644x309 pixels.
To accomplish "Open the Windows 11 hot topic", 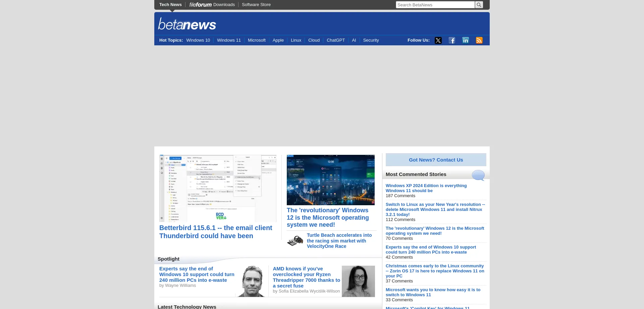I will [x=229, y=40].
